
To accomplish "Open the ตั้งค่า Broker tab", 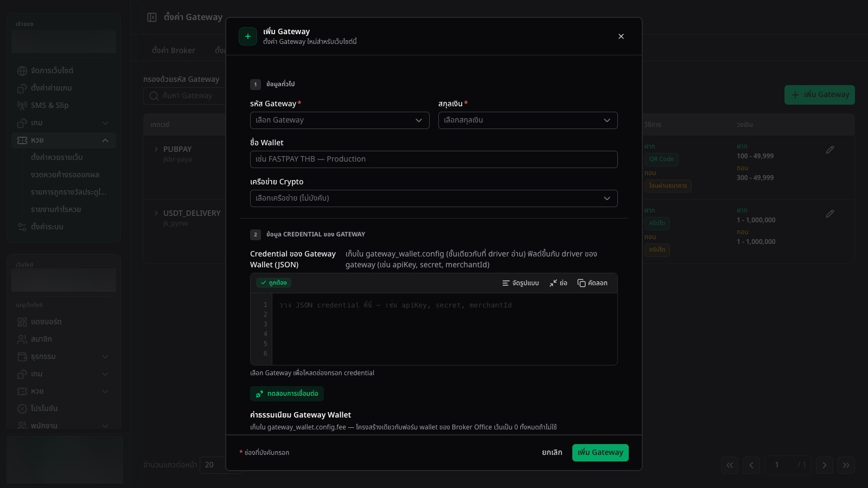I will point(174,50).
